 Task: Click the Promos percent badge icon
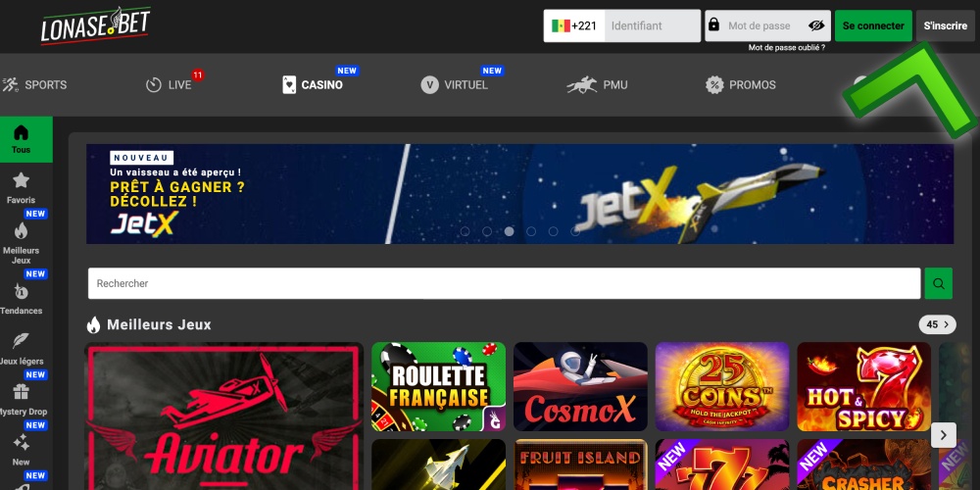coord(714,84)
